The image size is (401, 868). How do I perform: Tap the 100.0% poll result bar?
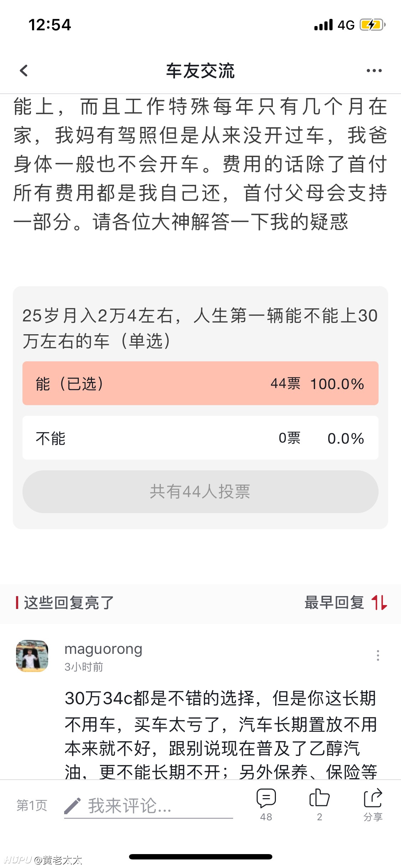tap(337, 384)
